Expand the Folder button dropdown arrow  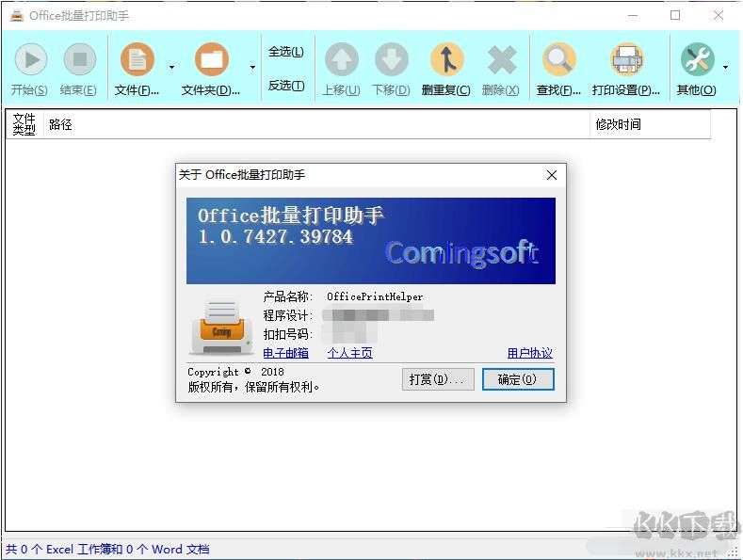[x=252, y=67]
